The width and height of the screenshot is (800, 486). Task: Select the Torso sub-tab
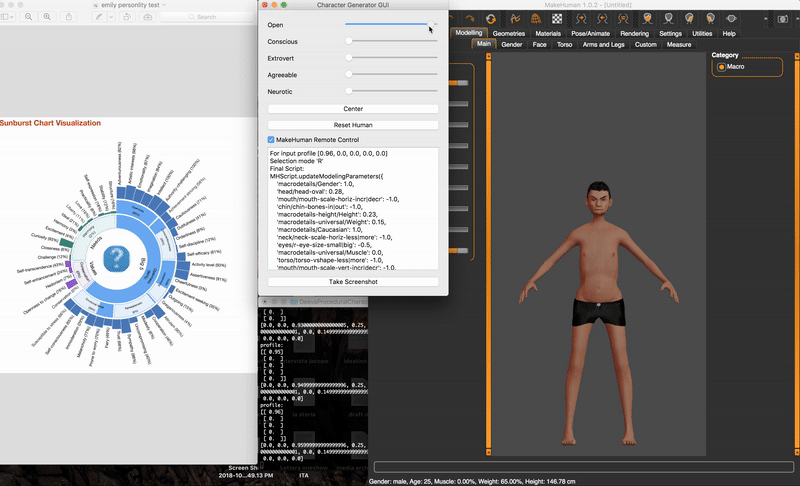(564, 44)
